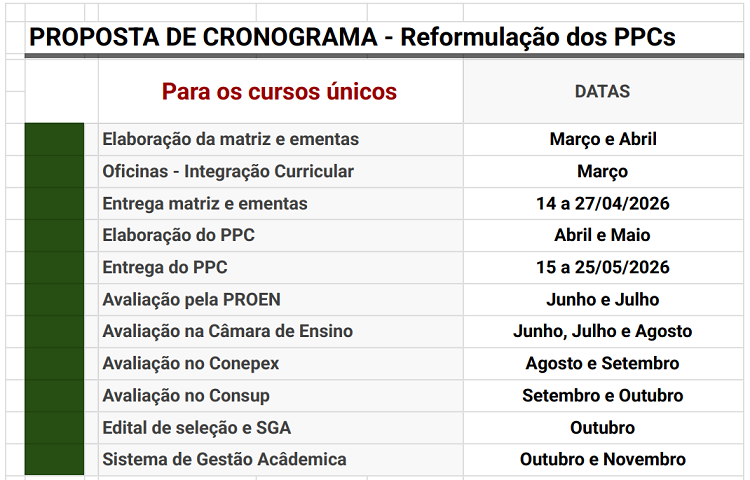Select the 'Agosto e Setembro' date cell

(602, 364)
